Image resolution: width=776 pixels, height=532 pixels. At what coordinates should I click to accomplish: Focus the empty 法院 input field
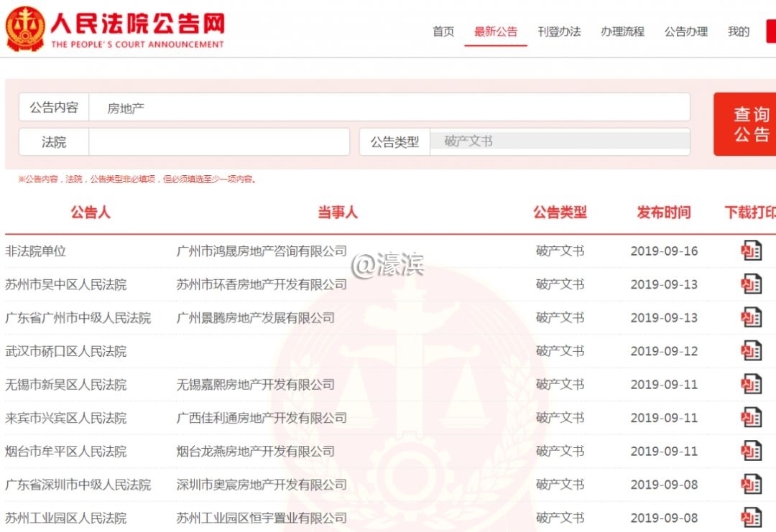(218, 142)
